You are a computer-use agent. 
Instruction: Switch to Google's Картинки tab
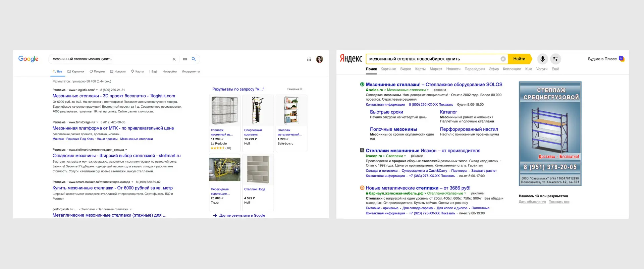click(x=76, y=71)
